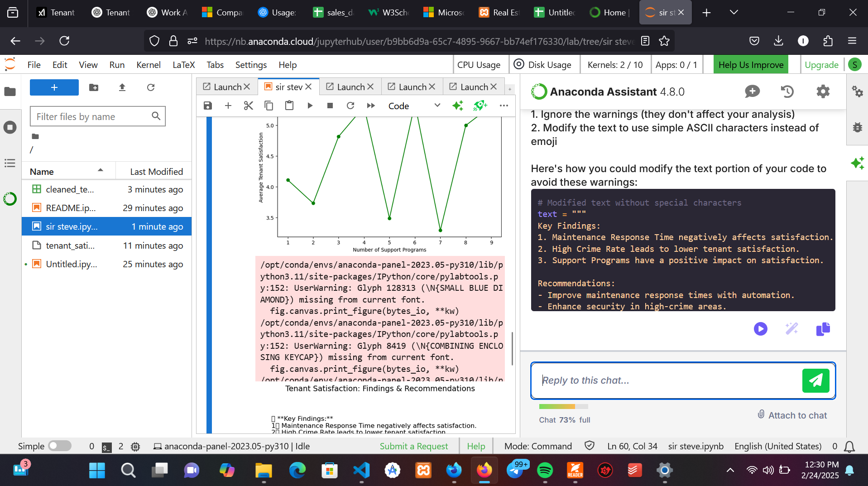This screenshot has width=868, height=486.
Task: Run the selected cell
Action: [x=310, y=106]
